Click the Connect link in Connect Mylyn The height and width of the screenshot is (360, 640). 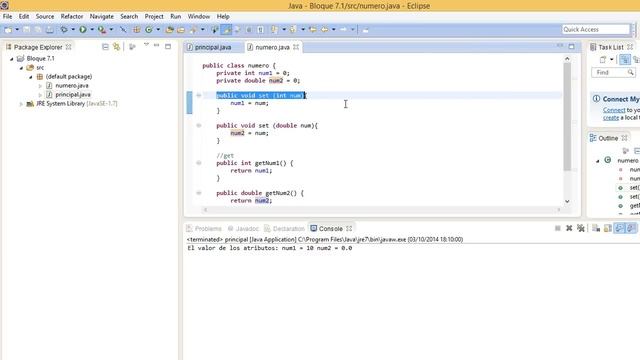614,110
